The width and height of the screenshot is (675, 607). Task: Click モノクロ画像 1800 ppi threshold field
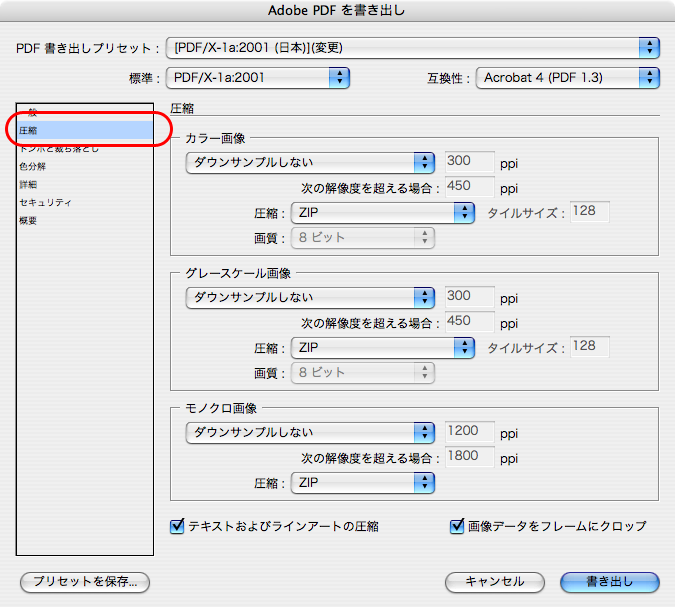[x=470, y=456]
